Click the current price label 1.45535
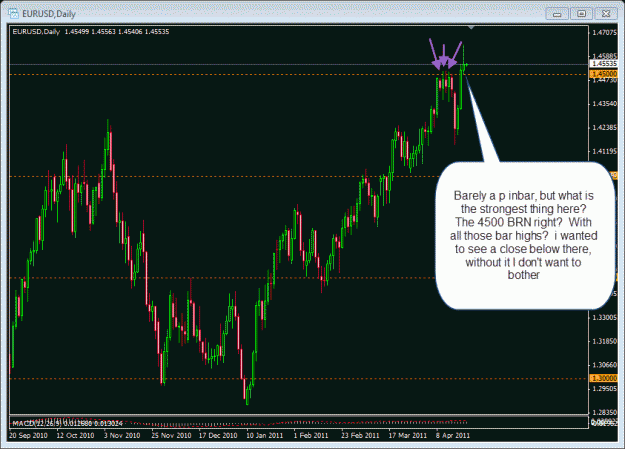Image resolution: width=625 pixels, height=449 pixels. pos(603,64)
